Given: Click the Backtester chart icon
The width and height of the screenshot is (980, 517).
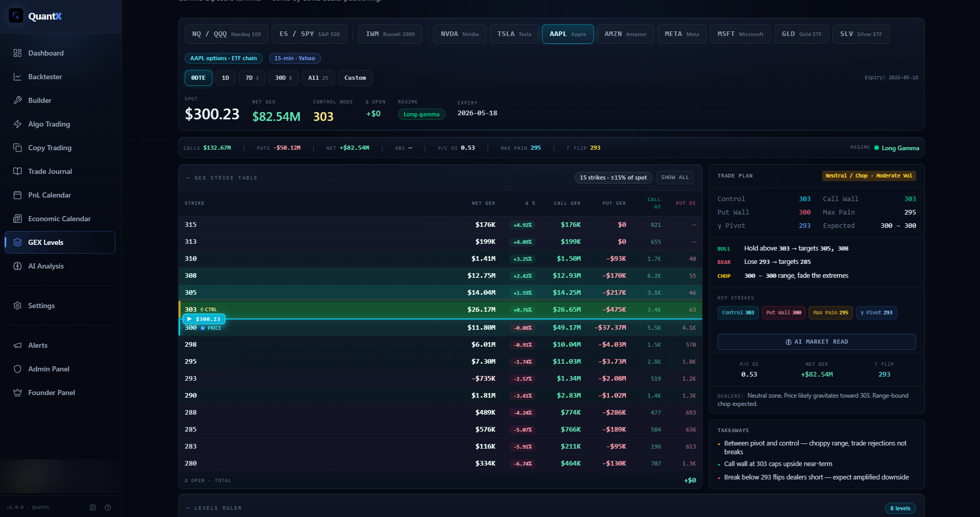Looking at the screenshot, I should (x=17, y=77).
